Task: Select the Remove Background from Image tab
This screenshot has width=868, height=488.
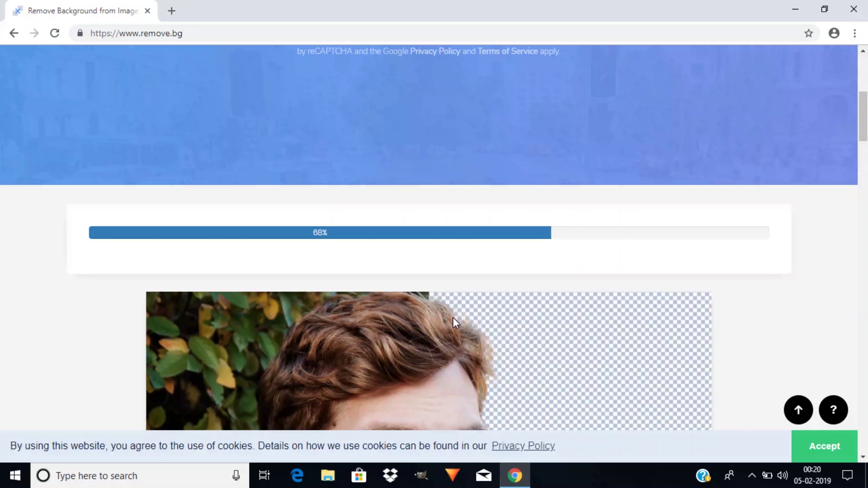Action: (x=81, y=11)
